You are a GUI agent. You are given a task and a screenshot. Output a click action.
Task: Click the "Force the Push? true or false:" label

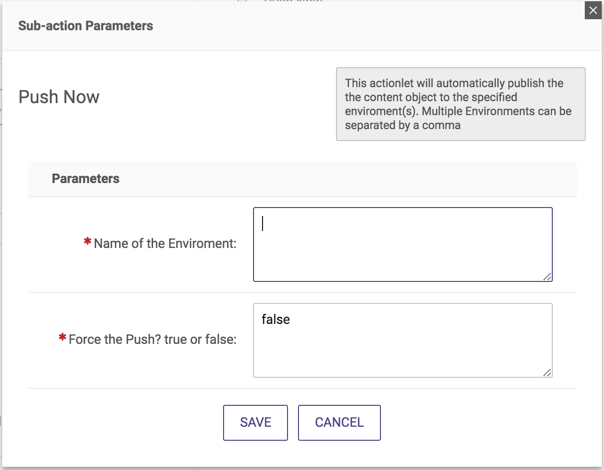152,340
